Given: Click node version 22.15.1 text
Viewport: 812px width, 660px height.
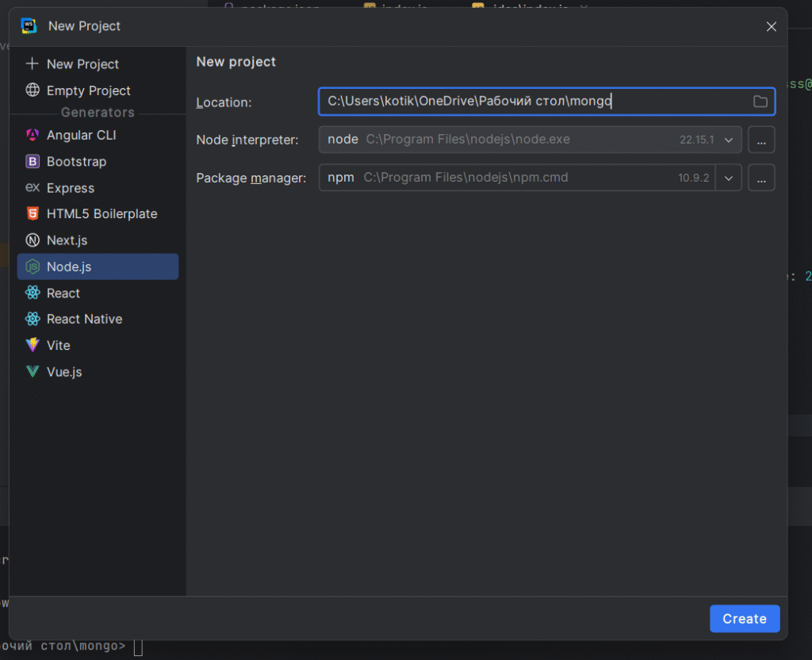Looking at the screenshot, I should pyautogui.click(x=696, y=140).
